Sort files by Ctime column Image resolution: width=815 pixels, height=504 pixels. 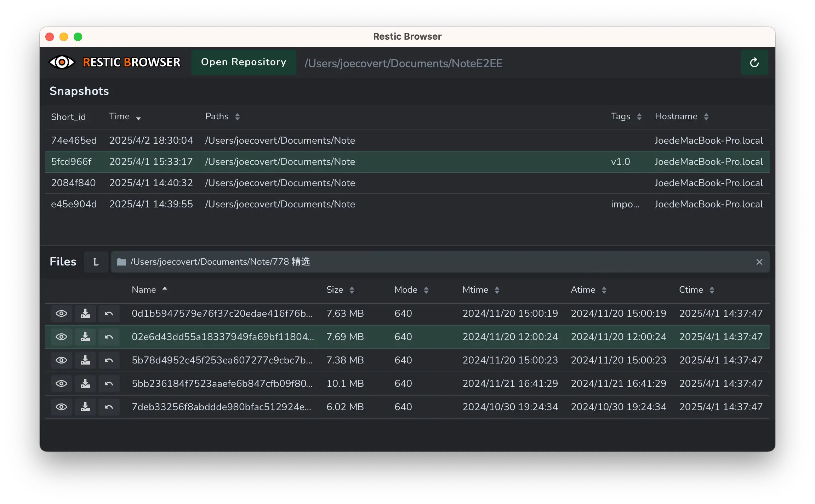click(696, 290)
